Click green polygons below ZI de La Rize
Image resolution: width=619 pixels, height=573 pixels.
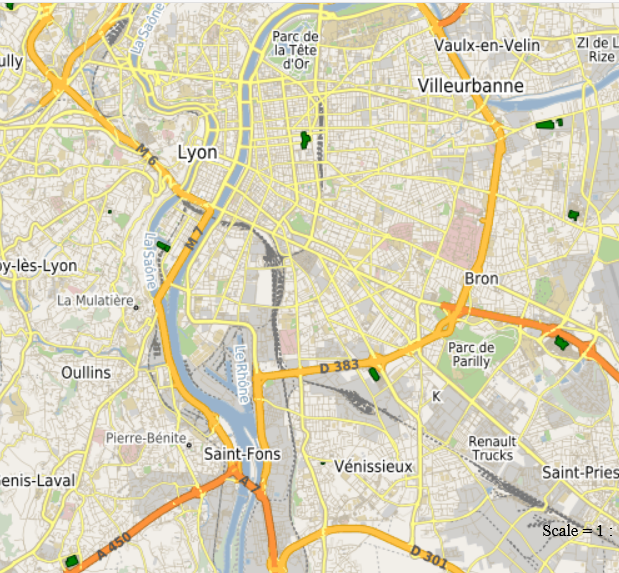point(549,124)
